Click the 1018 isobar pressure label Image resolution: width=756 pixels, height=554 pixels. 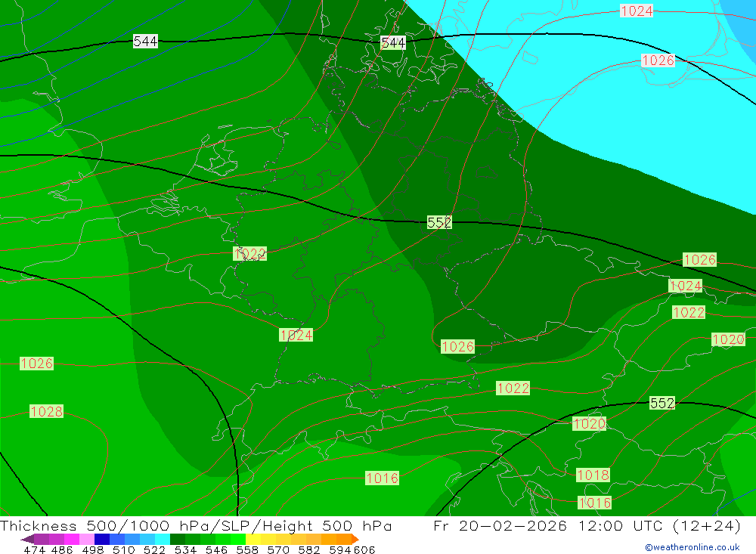tap(593, 475)
